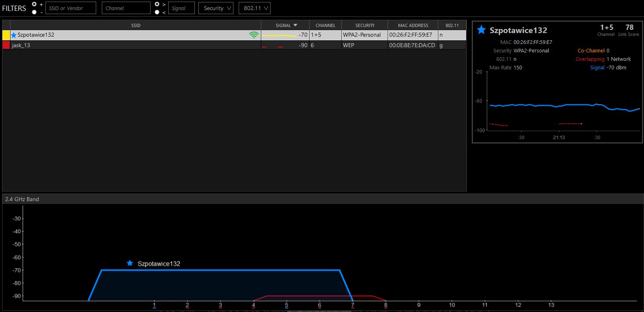The height and width of the screenshot is (312, 644).
Task: Click the blue star icon in Szpotawice132 row
Action: (14, 35)
